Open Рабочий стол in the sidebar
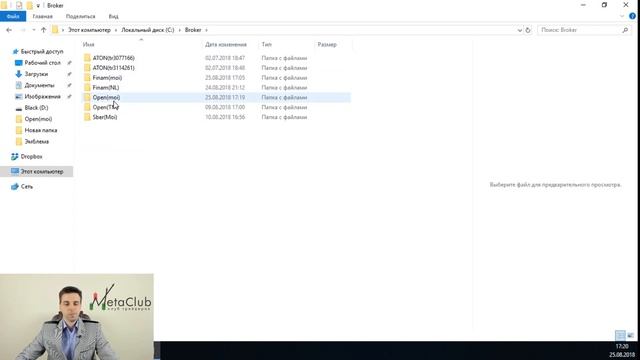This screenshot has height=360, width=640. click(x=42, y=63)
